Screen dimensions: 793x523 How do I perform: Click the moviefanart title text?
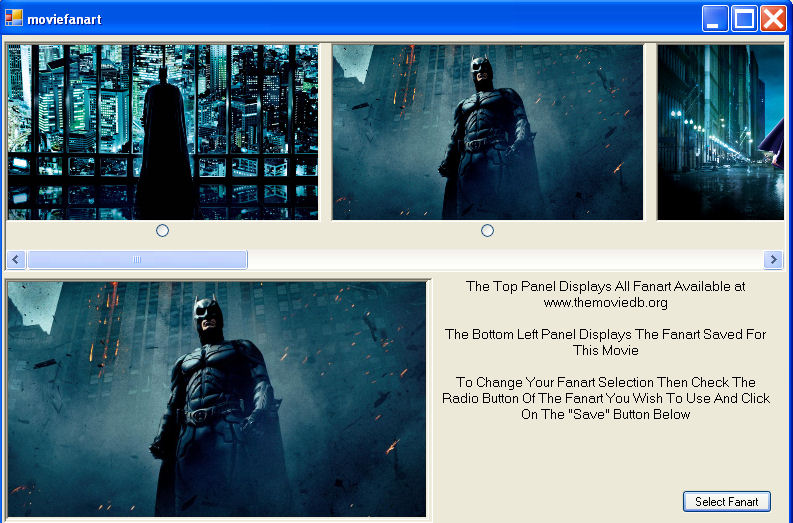pyautogui.click(x=64, y=19)
